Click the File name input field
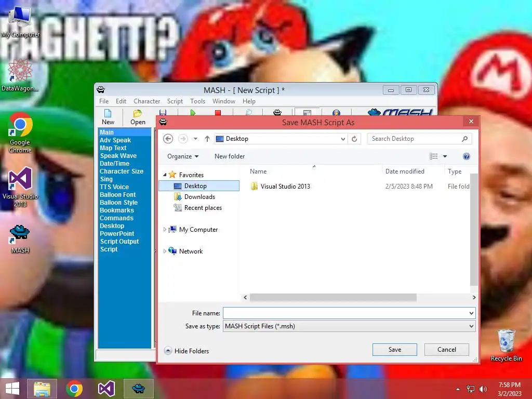 coord(345,313)
